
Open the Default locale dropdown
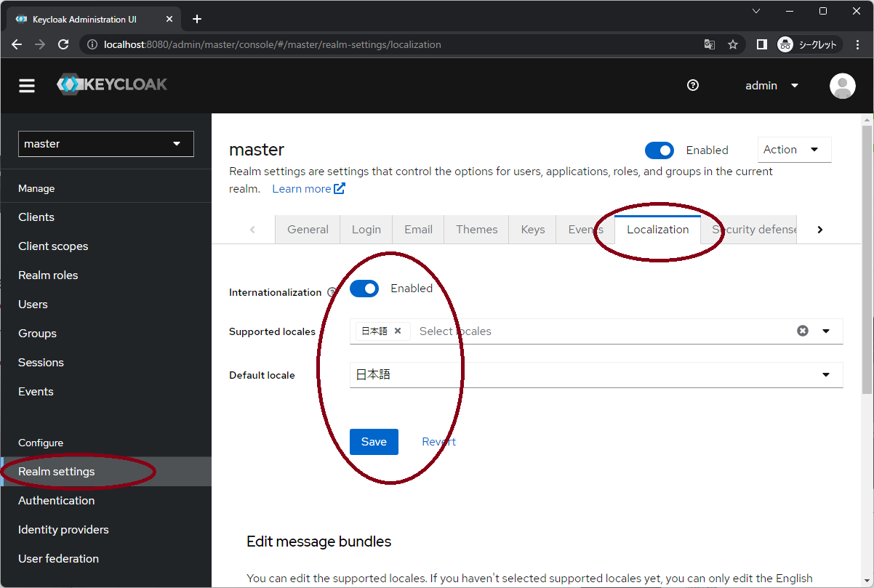(825, 374)
